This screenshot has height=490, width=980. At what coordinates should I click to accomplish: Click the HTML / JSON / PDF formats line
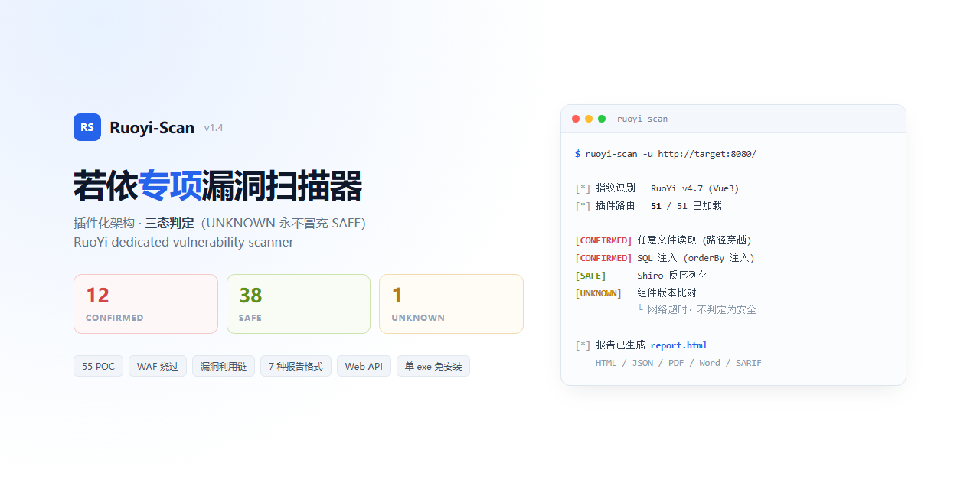pos(678,363)
